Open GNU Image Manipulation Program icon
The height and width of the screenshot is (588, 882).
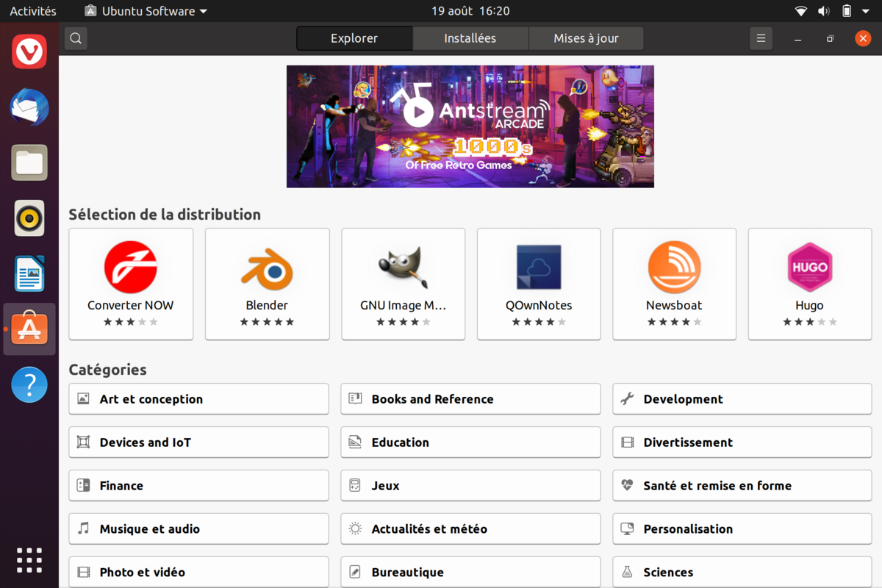pyautogui.click(x=403, y=268)
